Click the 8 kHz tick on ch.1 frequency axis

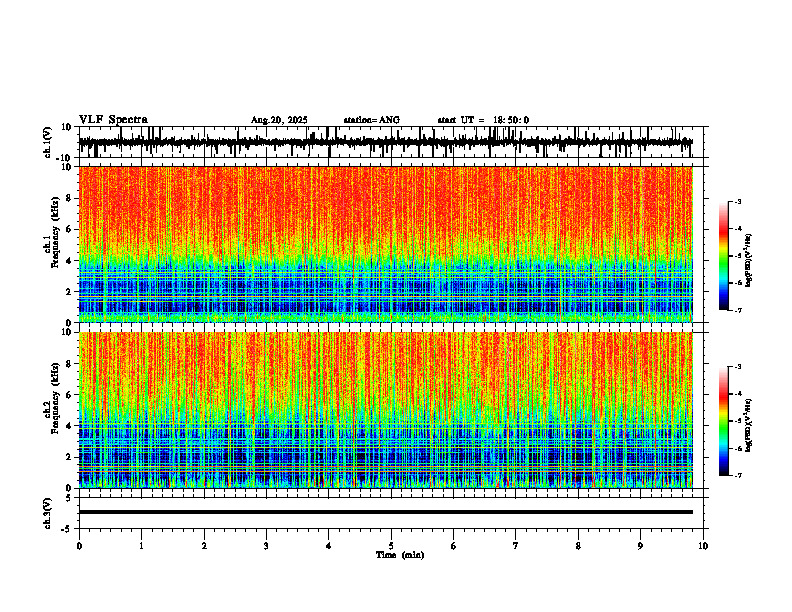point(69,198)
